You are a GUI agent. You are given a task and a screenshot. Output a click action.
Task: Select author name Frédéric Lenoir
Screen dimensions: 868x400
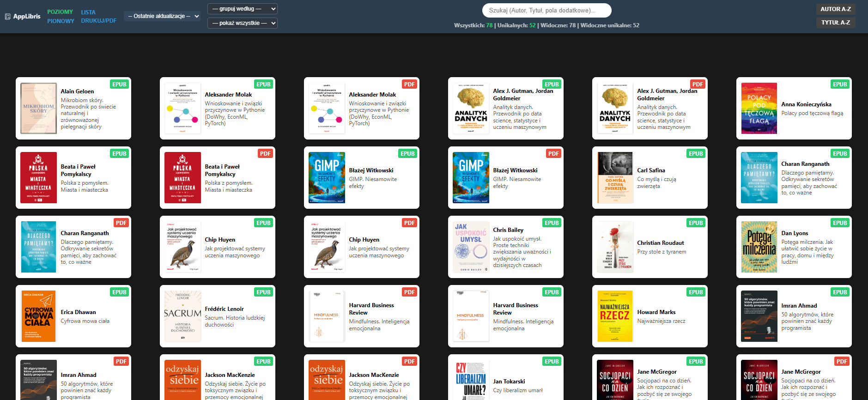pyautogui.click(x=225, y=309)
